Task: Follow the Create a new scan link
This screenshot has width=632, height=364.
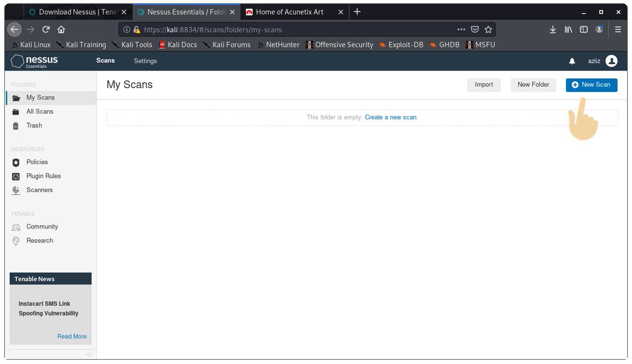Action: click(x=391, y=117)
